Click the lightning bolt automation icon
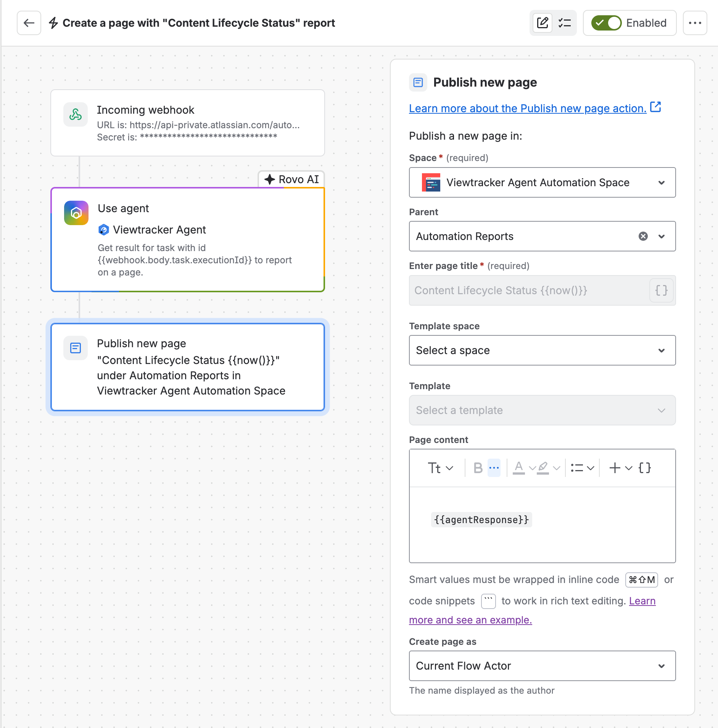The height and width of the screenshot is (728, 718). [53, 23]
